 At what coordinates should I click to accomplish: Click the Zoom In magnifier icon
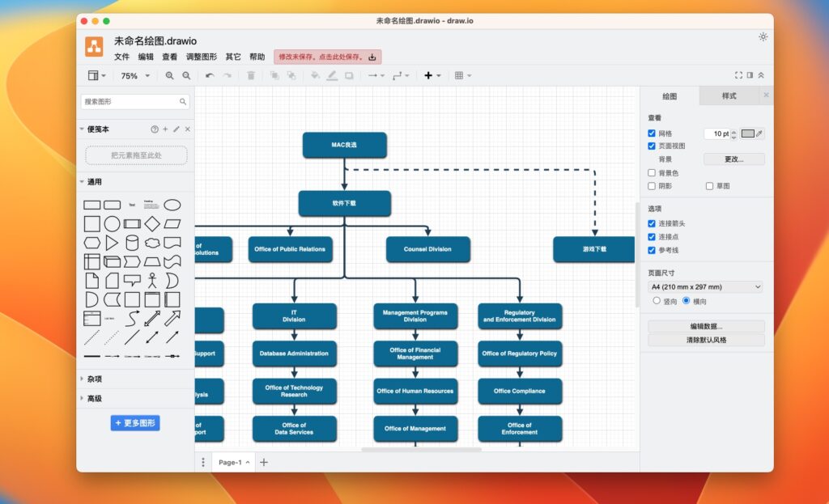(x=170, y=75)
